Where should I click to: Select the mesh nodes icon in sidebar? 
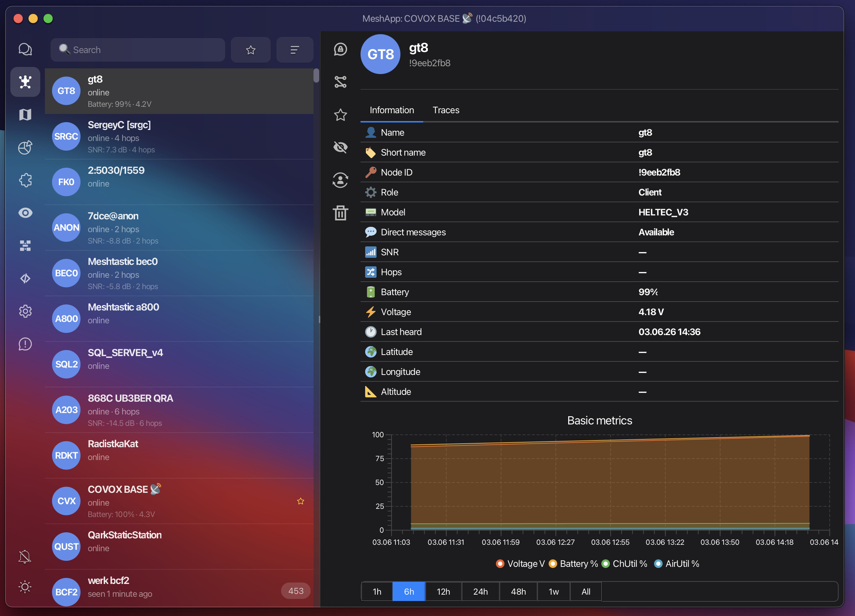click(x=25, y=82)
